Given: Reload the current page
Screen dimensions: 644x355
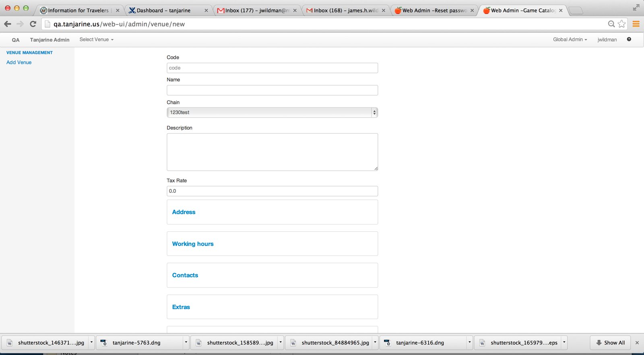Looking at the screenshot, I should coord(33,24).
